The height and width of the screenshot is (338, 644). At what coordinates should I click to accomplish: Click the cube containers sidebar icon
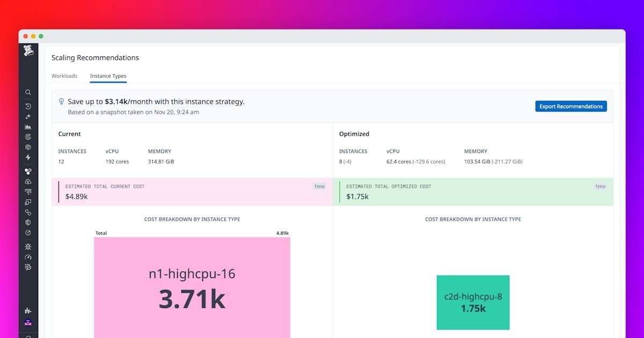[28, 147]
